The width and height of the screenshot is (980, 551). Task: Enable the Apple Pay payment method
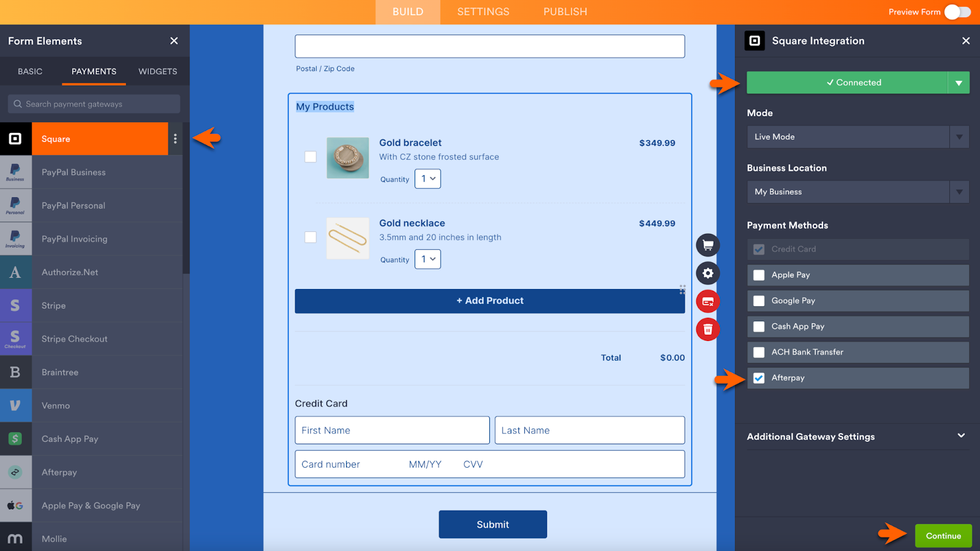point(759,275)
